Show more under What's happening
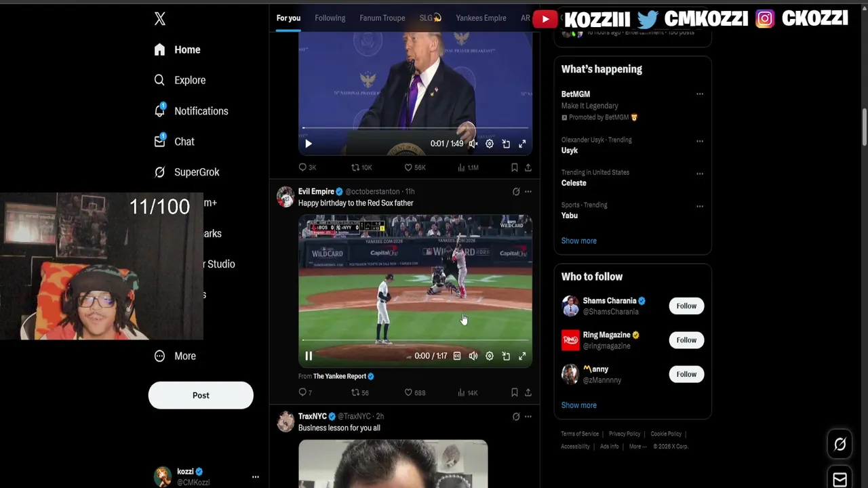 pyautogui.click(x=578, y=241)
